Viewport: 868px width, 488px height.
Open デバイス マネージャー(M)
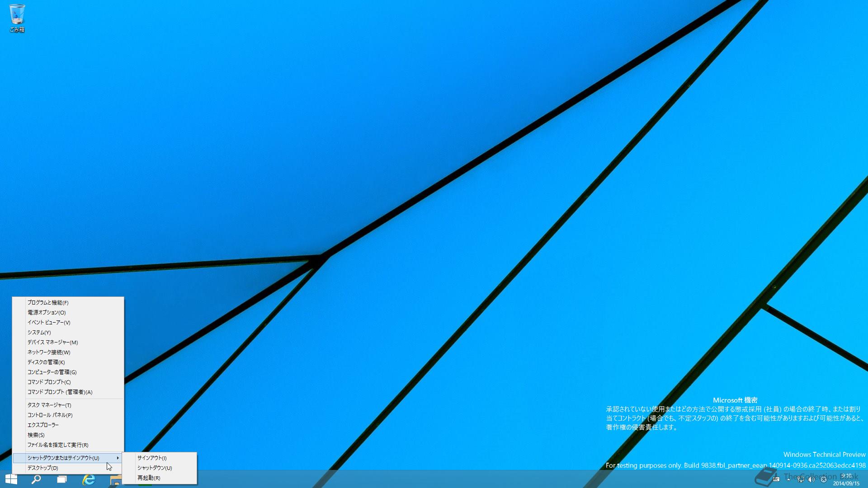click(68, 343)
